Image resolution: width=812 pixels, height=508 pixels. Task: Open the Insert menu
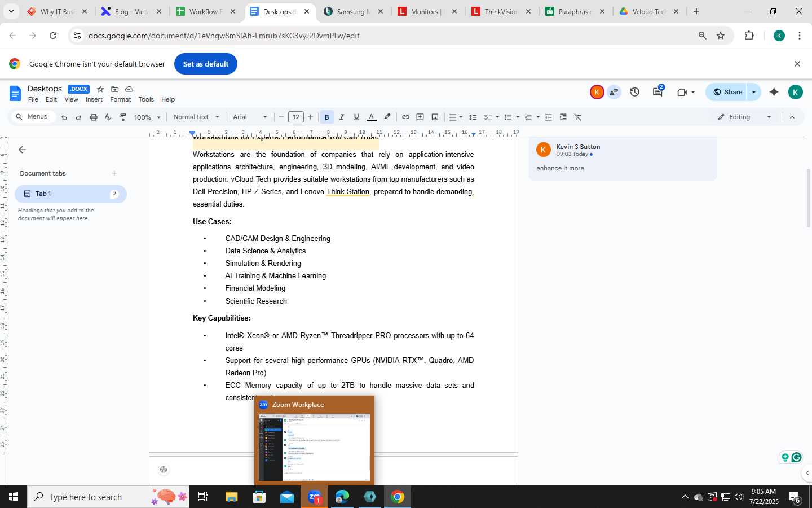click(x=94, y=99)
